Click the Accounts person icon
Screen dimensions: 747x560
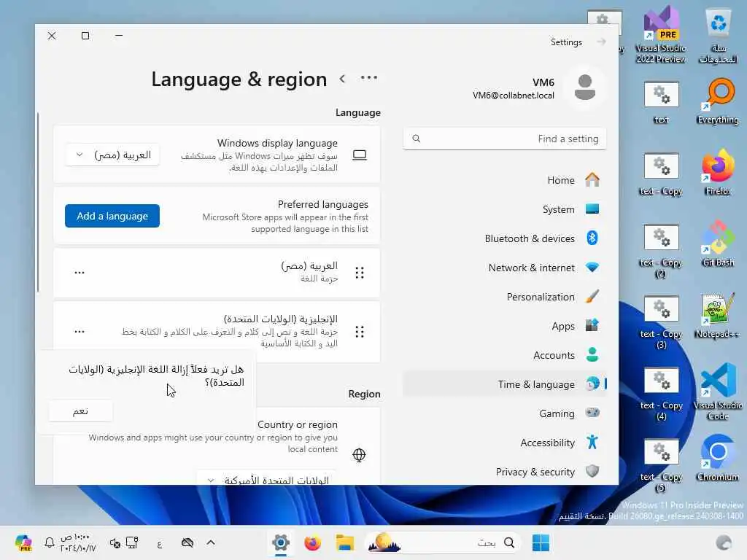click(592, 355)
